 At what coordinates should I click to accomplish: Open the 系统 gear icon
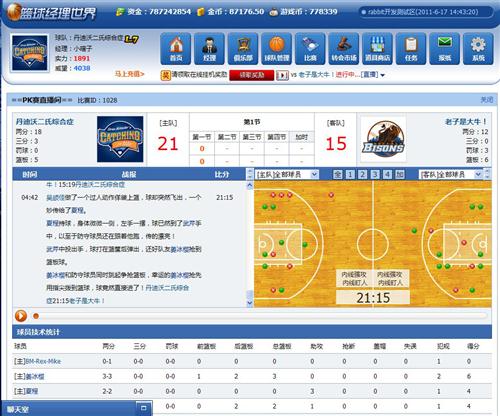click(478, 49)
